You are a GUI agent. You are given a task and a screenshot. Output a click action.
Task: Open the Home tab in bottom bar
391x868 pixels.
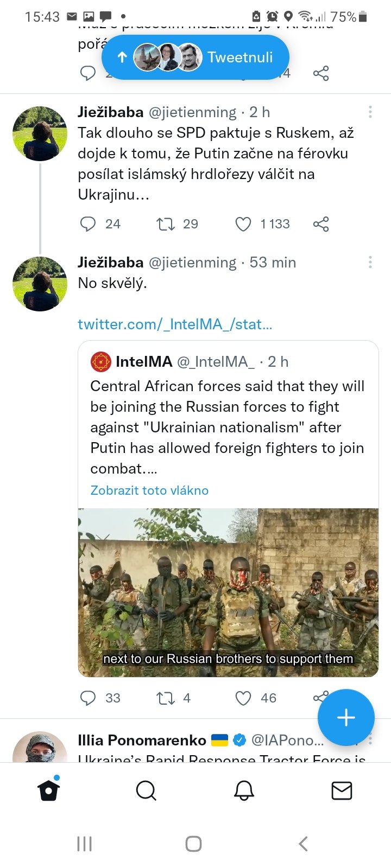tap(48, 790)
